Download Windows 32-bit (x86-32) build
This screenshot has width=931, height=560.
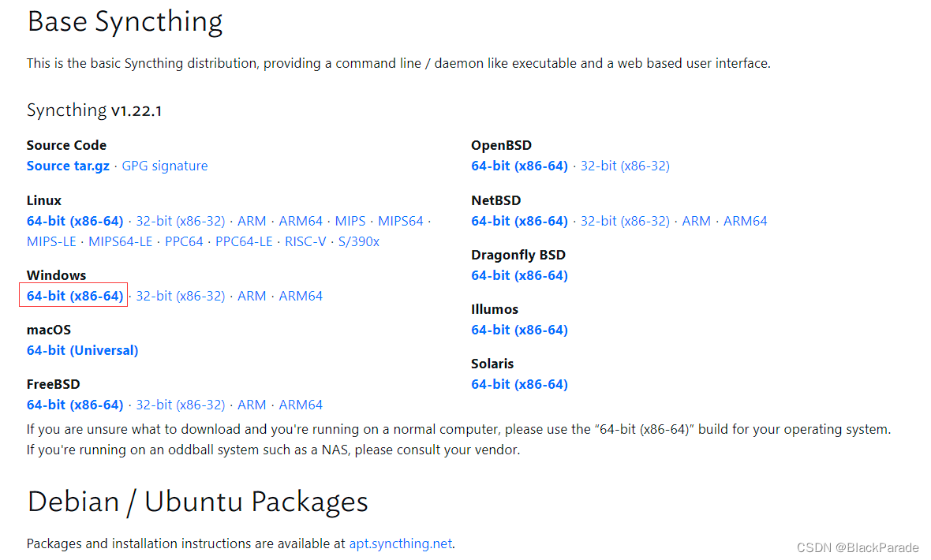point(181,296)
